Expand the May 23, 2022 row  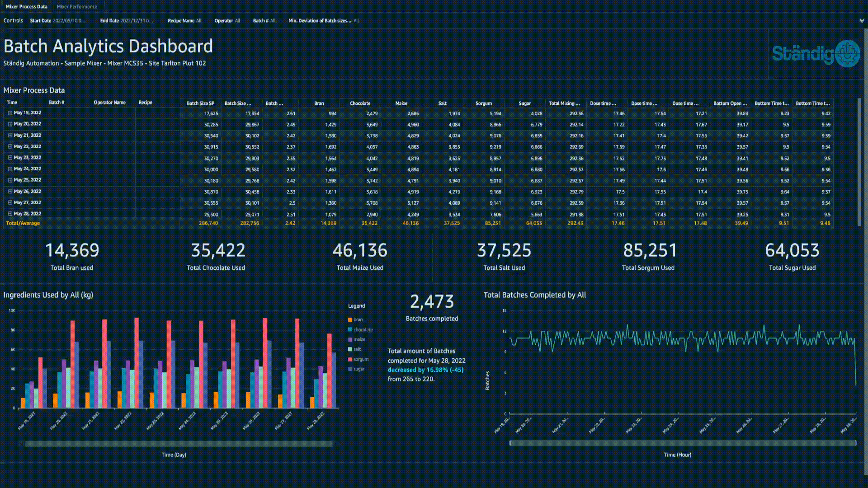coord(10,158)
